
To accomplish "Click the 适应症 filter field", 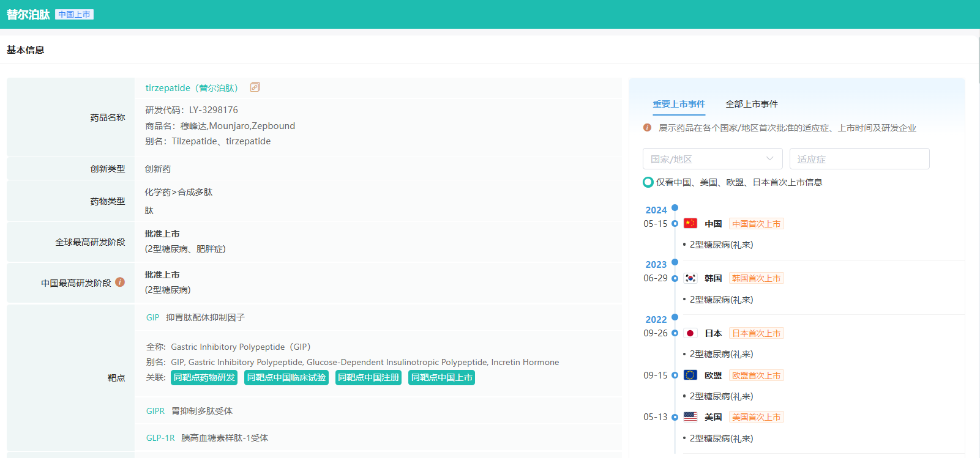I will pyautogui.click(x=859, y=159).
